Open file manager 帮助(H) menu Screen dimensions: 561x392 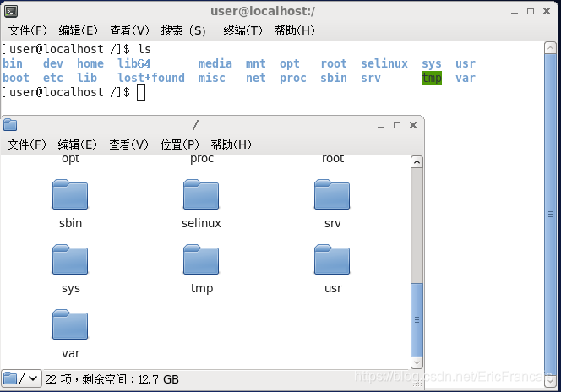click(x=231, y=144)
